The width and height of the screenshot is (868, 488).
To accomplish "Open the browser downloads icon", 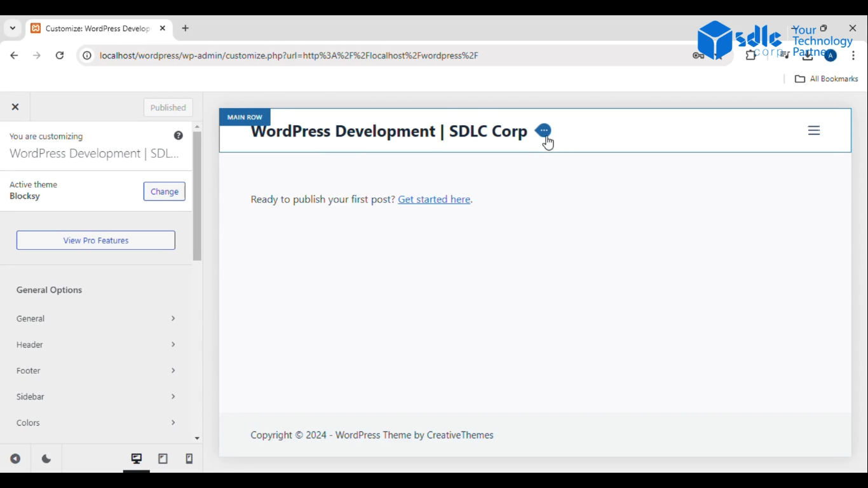I will [808, 55].
